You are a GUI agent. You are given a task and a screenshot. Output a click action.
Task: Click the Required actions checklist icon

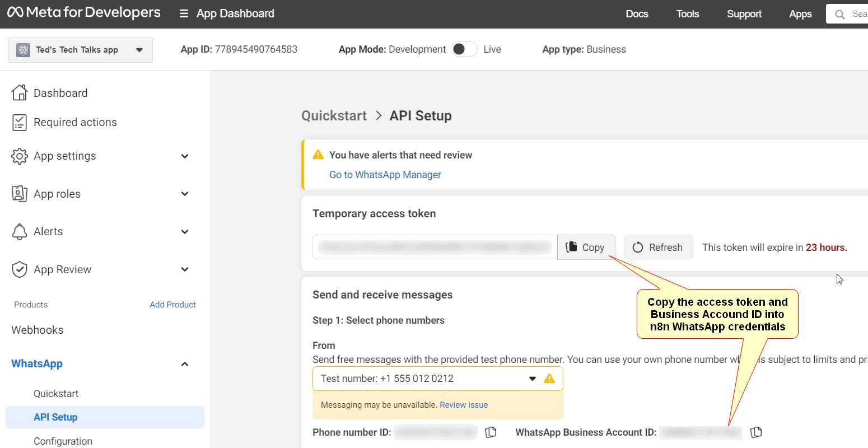pyautogui.click(x=20, y=122)
